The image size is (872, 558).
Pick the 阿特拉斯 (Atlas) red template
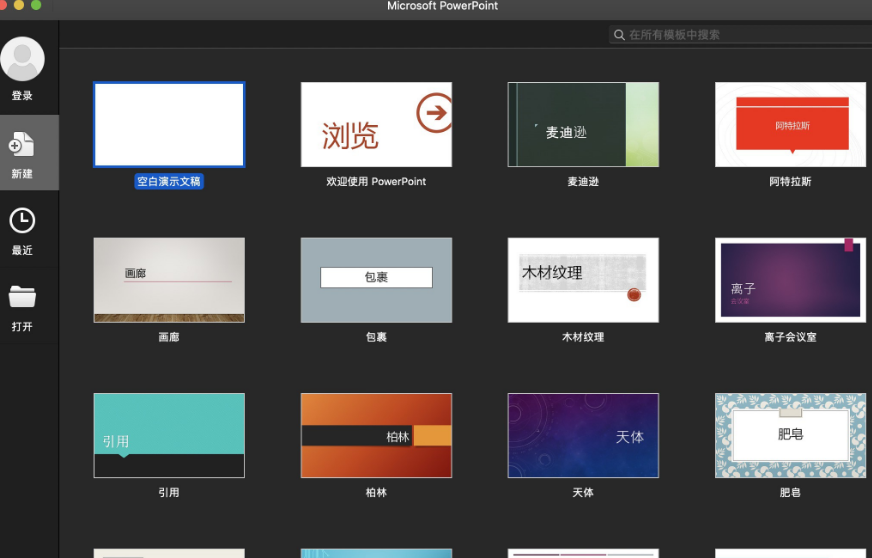[x=790, y=125]
